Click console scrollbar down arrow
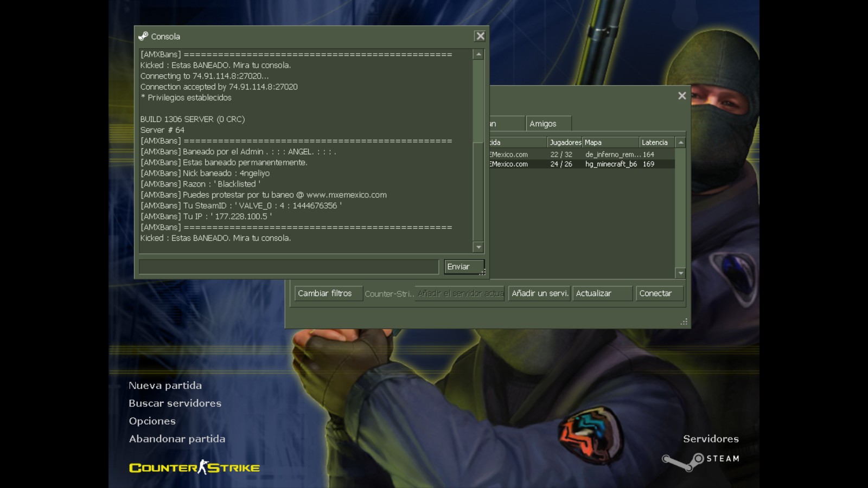Image resolution: width=868 pixels, height=488 pixels. (478, 247)
